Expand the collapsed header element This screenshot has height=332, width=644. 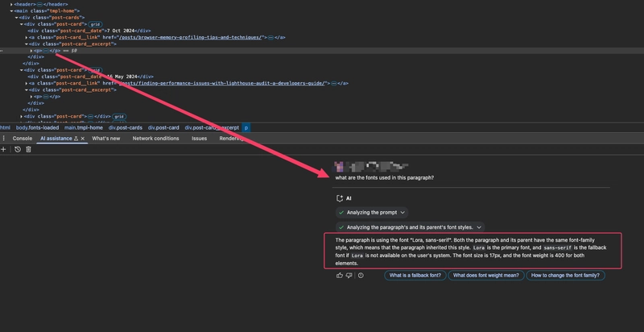click(x=11, y=4)
